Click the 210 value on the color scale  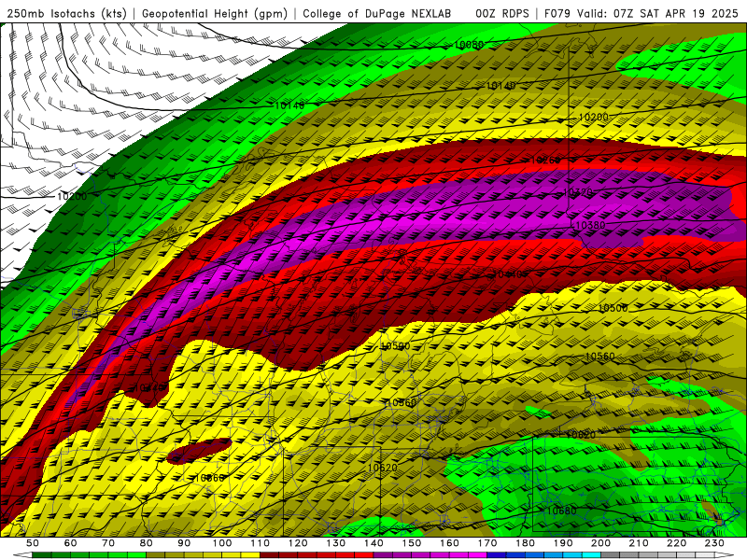coord(639,543)
